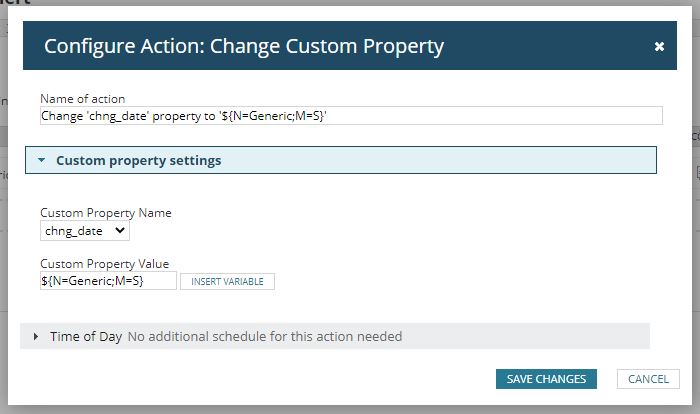This screenshot has width=700, height=414.
Task: Click the Save Changes button
Action: tap(546, 379)
